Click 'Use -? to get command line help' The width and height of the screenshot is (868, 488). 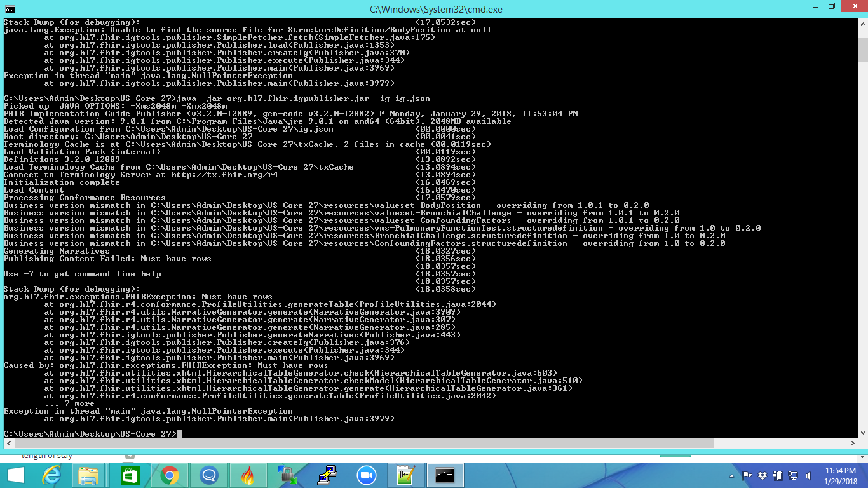pyautogui.click(x=82, y=274)
